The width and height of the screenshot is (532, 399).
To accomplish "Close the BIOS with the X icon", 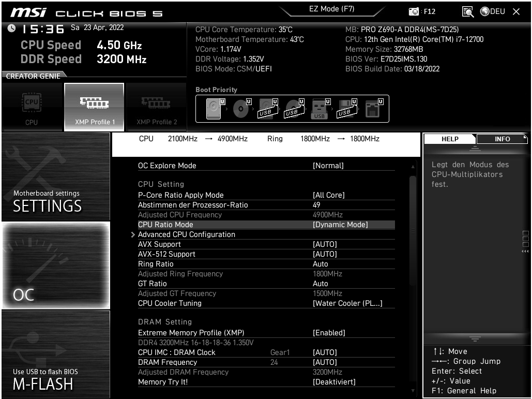I will pyautogui.click(x=516, y=12).
